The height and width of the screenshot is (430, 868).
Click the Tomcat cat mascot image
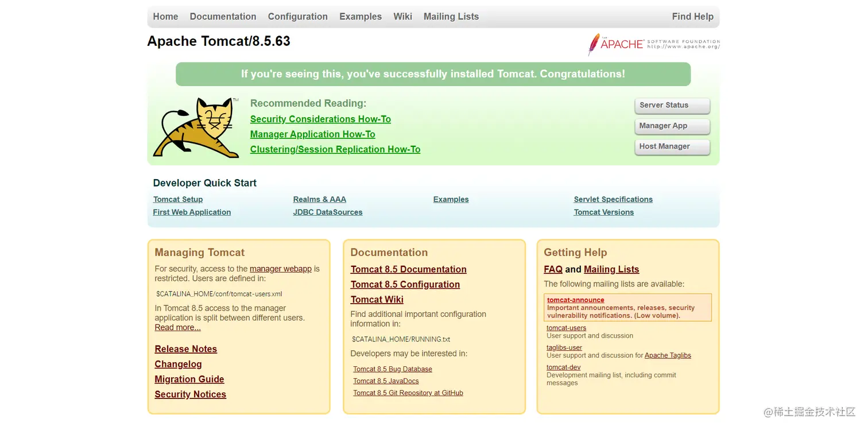(x=196, y=127)
